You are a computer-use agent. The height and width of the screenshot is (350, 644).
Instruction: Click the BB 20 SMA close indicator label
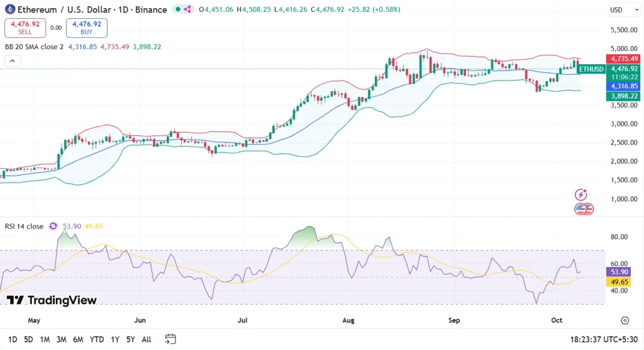click(33, 47)
